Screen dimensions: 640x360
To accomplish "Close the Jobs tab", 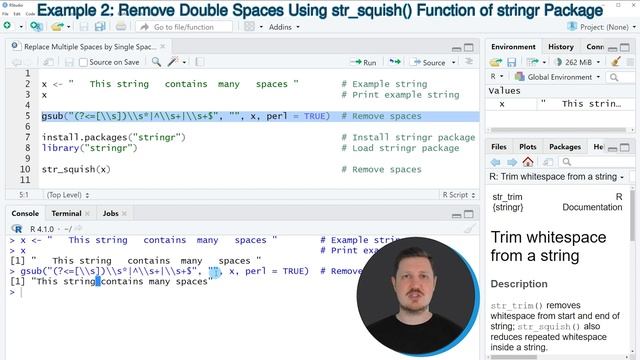I will tap(124, 213).
